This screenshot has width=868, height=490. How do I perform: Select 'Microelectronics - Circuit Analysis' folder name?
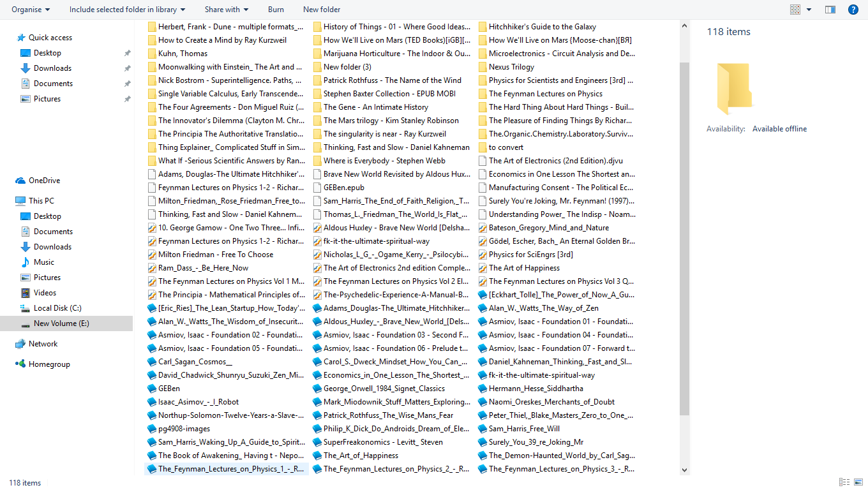tap(562, 54)
